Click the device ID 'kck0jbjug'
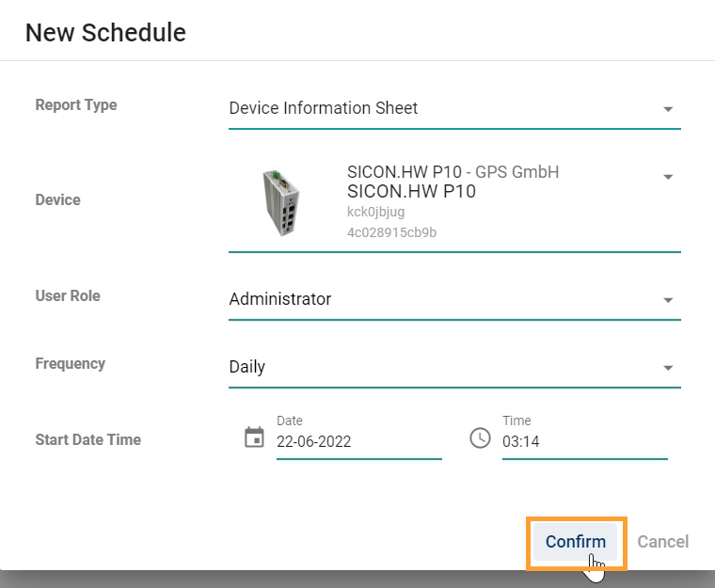The image size is (715, 588). coord(377,213)
